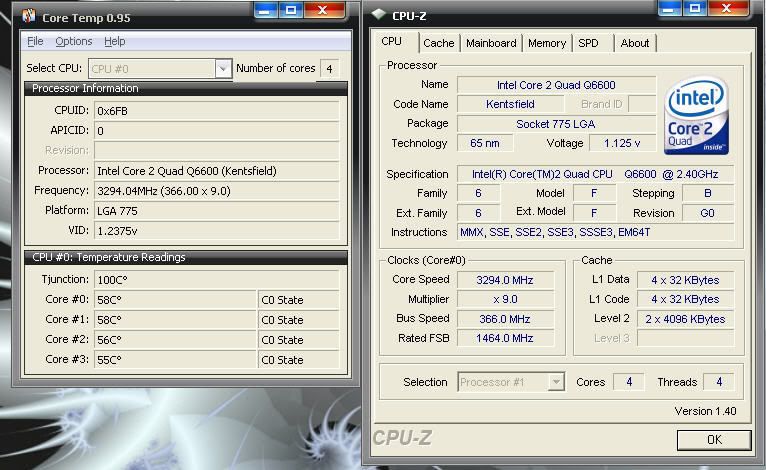Click the Name field Intel Core 2 Quad Q6600
766x470 pixels.
[556, 85]
